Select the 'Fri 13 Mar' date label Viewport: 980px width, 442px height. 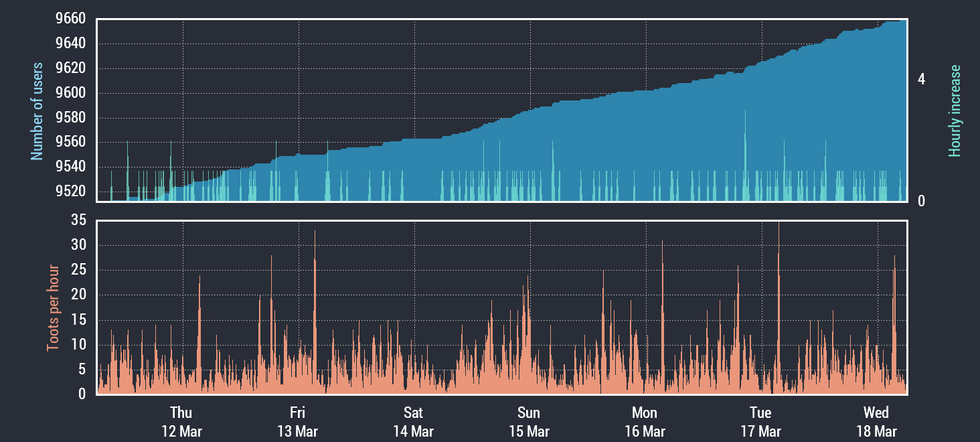click(297, 421)
